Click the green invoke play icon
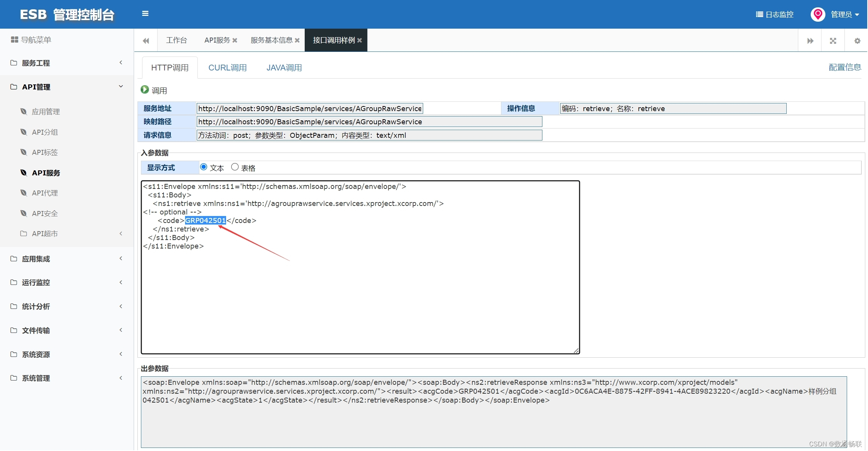The width and height of the screenshot is (868, 451). click(x=145, y=90)
